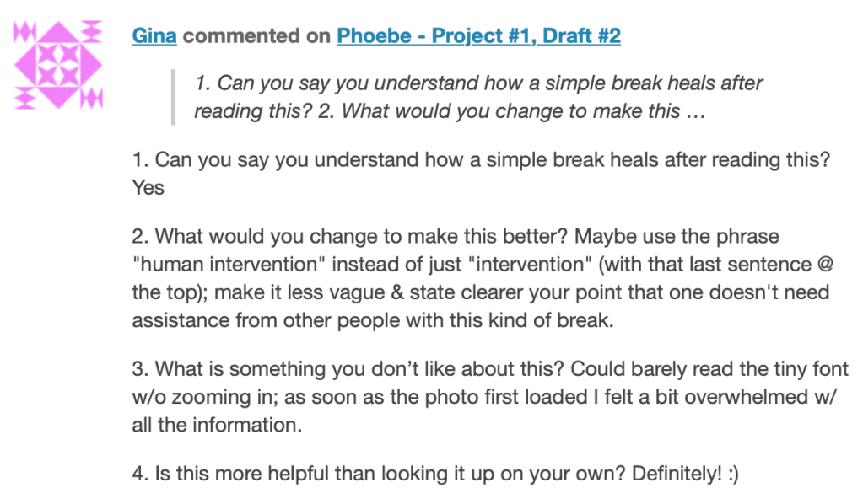This screenshot has height=504, width=863.
Task: Click Gina's pink geometric avatar
Action: [x=59, y=66]
